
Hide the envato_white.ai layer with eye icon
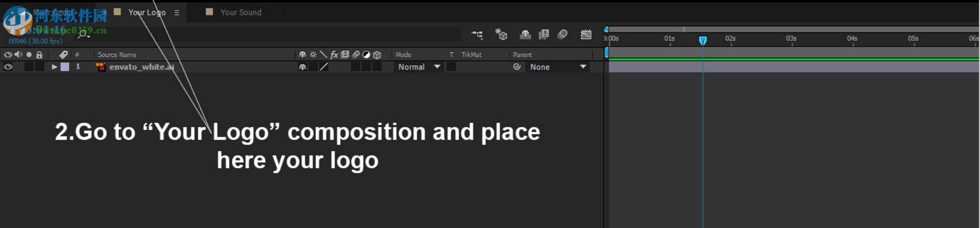click(8, 67)
